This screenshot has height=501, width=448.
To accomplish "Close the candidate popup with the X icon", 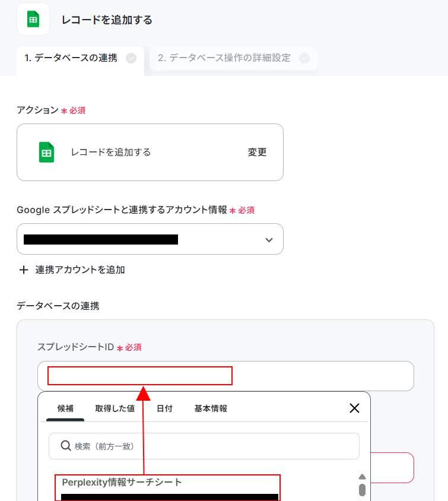I will pyautogui.click(x=354, y=408).
